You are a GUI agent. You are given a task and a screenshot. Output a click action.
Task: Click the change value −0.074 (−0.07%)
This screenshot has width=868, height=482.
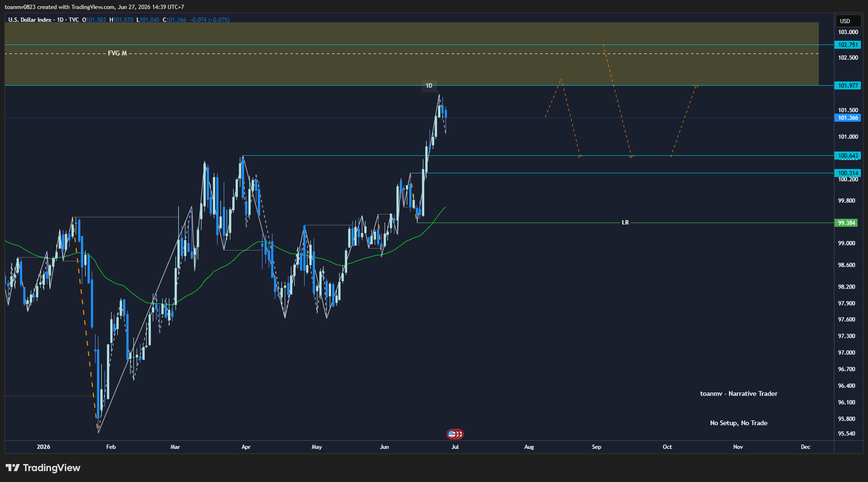(x=210, y=20)
